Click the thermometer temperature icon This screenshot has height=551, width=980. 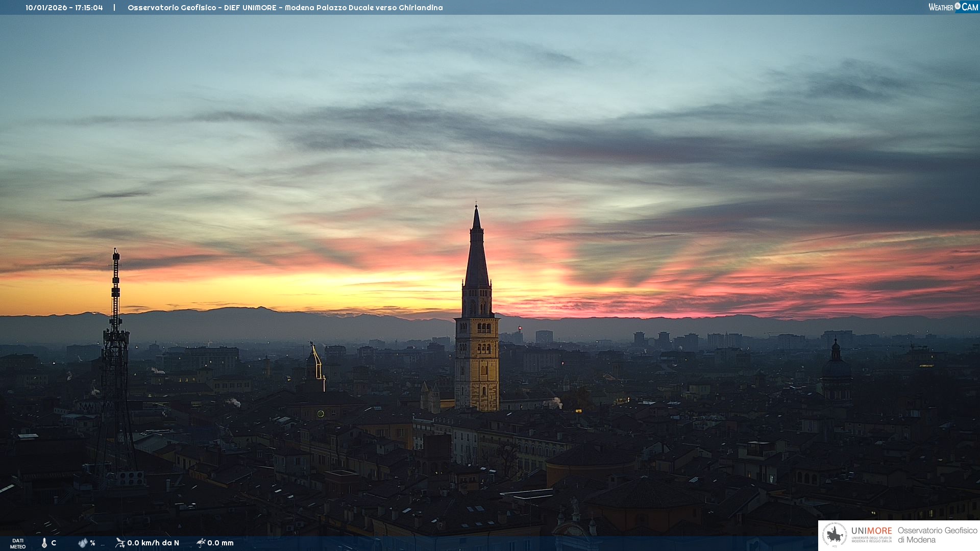[x=44, y=543]
